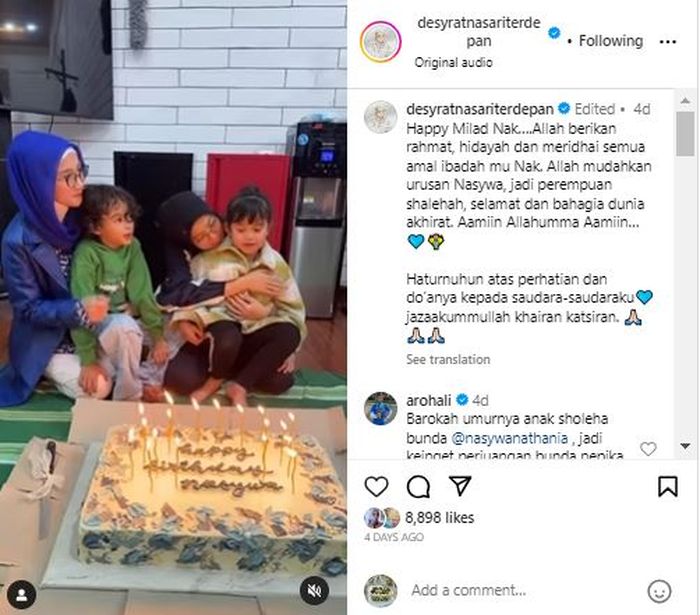
Task: Open desyratnasariterdepan profile picture in header
Action: tap(380, 42)
